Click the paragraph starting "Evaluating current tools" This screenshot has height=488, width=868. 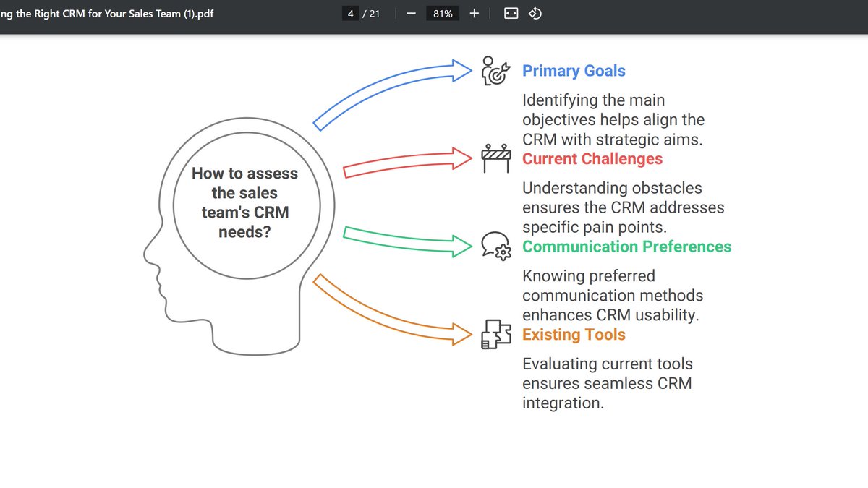point(608,383)
